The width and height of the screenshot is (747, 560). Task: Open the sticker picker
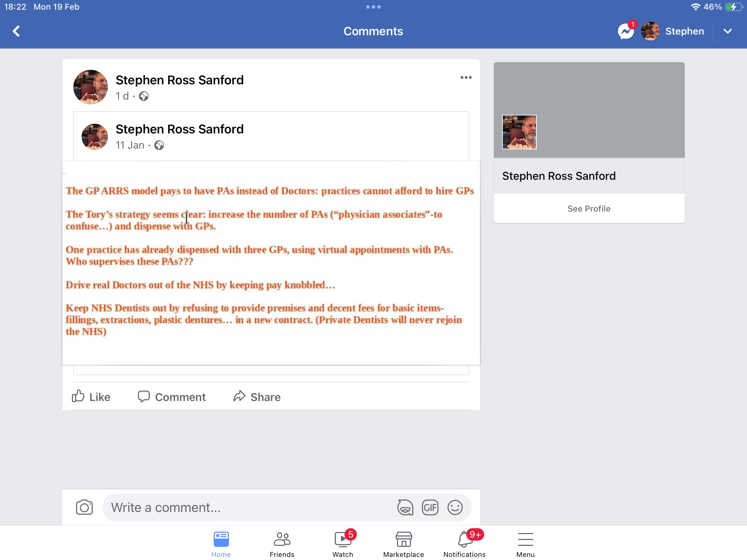coord(405,507)
